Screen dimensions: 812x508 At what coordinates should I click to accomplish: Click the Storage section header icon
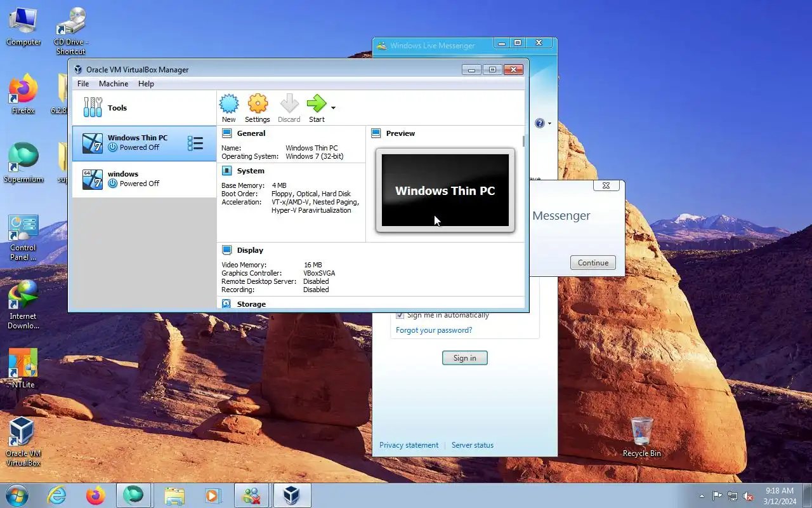(226, 304)
